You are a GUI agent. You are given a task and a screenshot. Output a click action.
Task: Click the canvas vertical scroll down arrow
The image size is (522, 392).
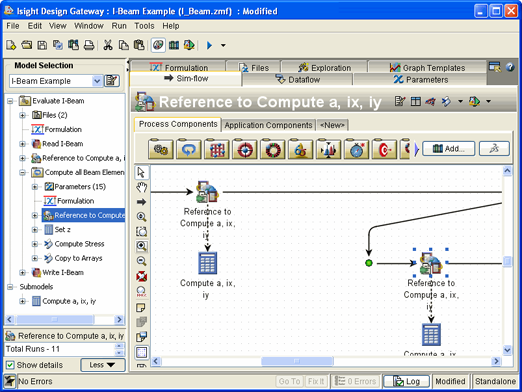[x=507, y=350]
